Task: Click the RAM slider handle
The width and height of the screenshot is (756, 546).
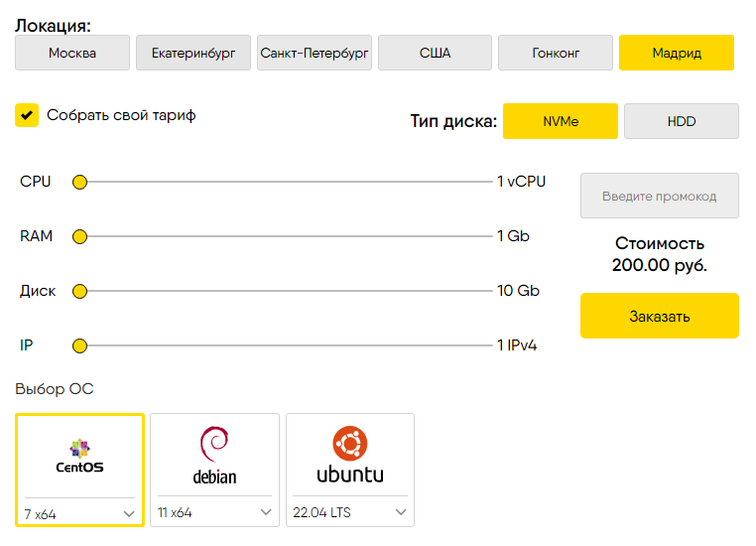Action: coord(80,236)
